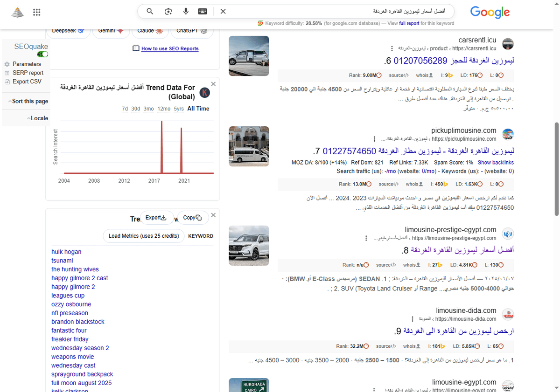Toggle SEOquake on or off
This screenshot has width=560, height=392.
pyautogui.click(x=42, y=54)
